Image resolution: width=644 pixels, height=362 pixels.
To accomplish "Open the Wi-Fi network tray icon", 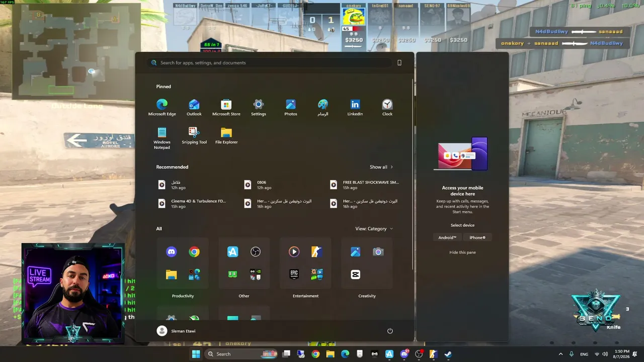I will coord(597,354).
